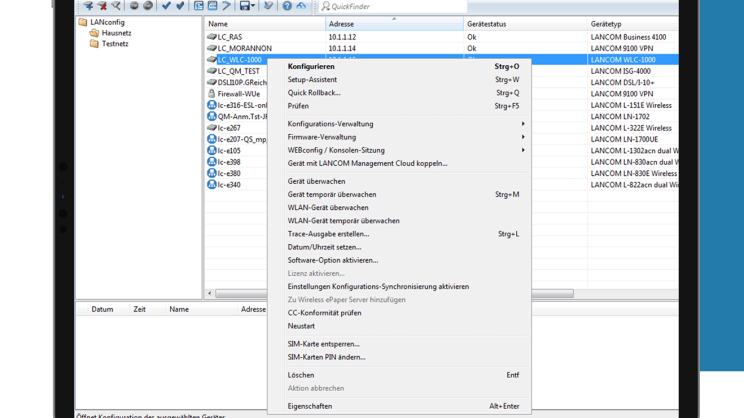Image resolution: width=744 pixels, height=418 pixels.
Task: Click the find devices magnifier toolbar icon
Action: 116,6
